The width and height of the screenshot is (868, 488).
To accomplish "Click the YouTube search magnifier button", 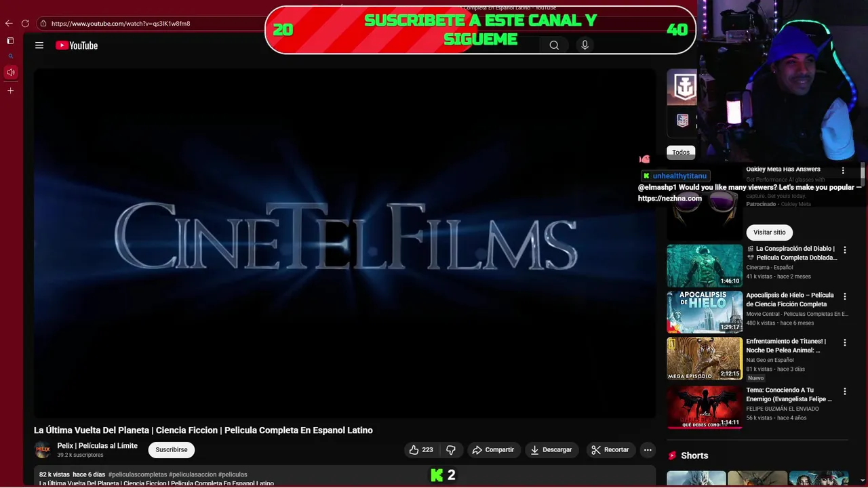I will tap(554, 45).
